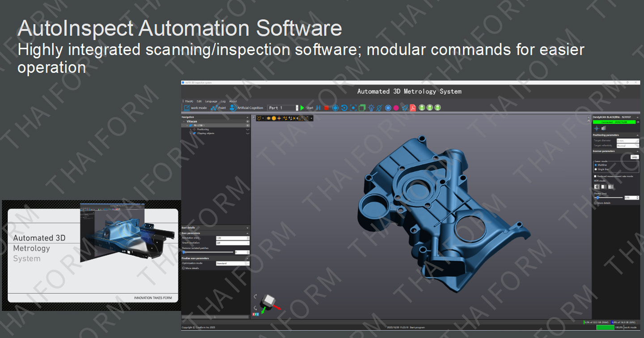The width and height of the screenshot is (644, 338).
Task: Open the Optimization mode Standard dropdown
Action: pyautogui.click(x=232, y=263)
